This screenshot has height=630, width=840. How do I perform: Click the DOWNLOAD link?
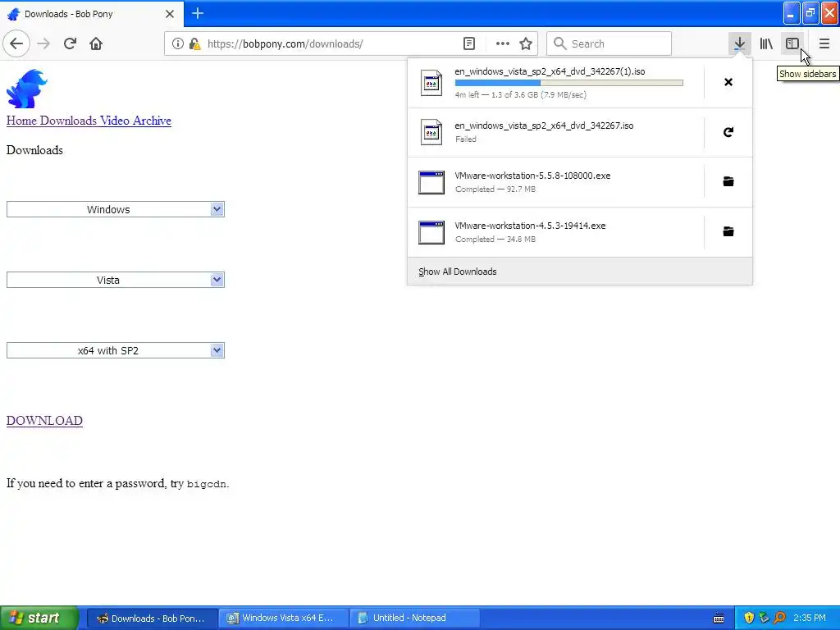[x=44, y=421]
